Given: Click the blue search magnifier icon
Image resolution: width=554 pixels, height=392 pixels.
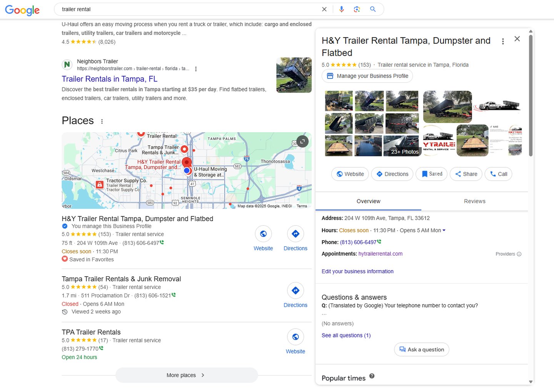Looking at the screenshot, I should [x=373, y=9].
